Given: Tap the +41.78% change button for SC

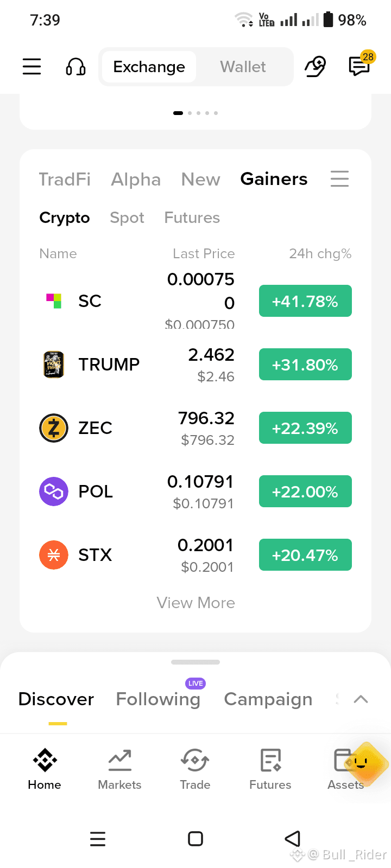Looking at the screenshot, I should (305, 301).
